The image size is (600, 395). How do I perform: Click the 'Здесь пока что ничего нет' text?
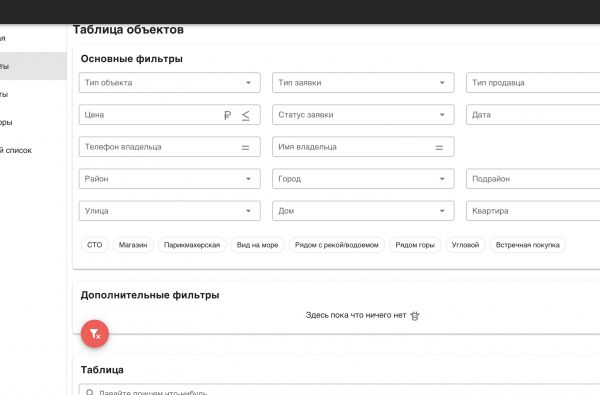pos(355,315)
